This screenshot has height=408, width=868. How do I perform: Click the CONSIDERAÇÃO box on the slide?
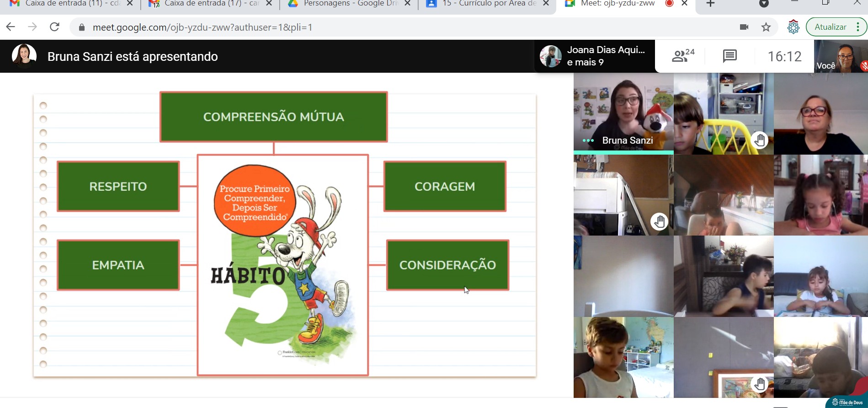point(447,265)
